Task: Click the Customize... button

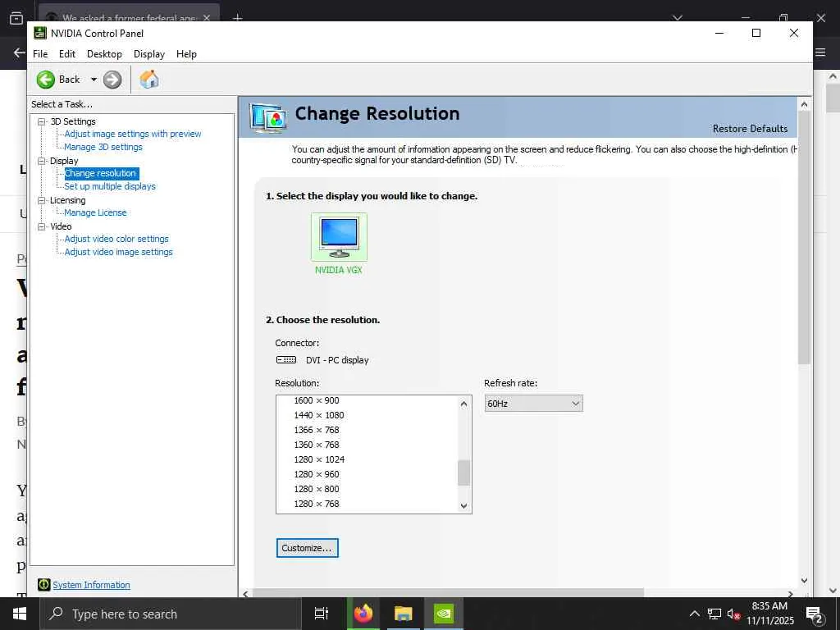Action: coord(308,548)
